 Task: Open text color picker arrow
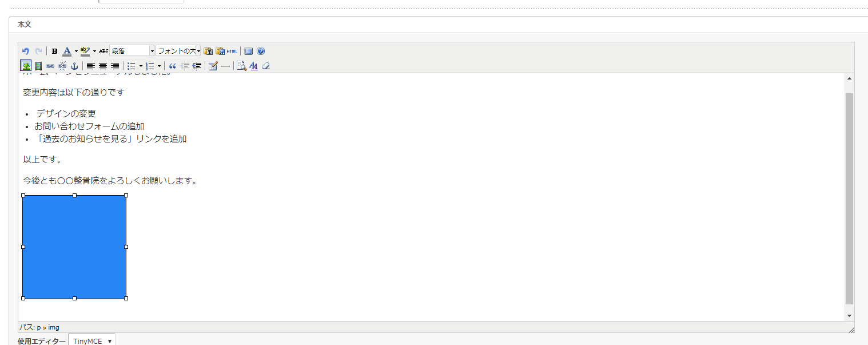(76, 51)
